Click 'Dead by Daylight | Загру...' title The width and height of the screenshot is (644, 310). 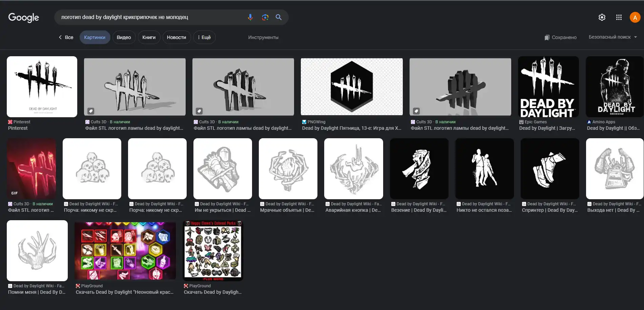(x=547, y=128)
